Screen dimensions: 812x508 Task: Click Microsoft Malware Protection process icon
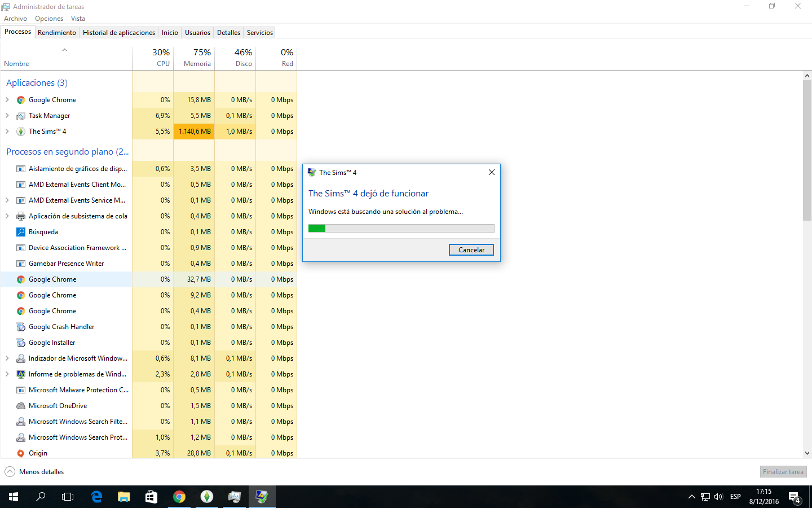click(x=21, y=390)
